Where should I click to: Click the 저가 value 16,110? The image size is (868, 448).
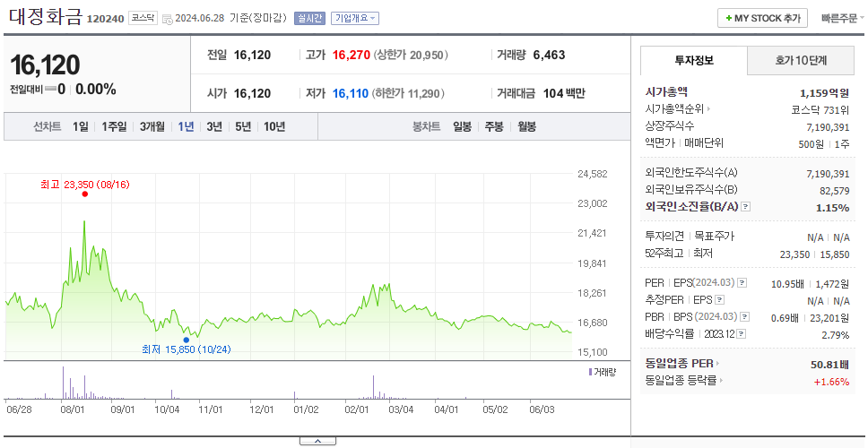[x=351, y=93]
